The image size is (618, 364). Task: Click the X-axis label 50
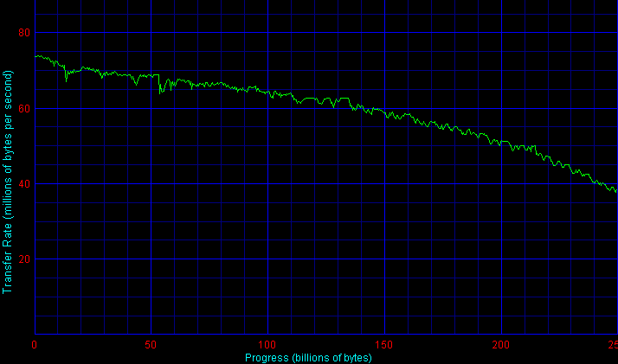coord(151,345)
